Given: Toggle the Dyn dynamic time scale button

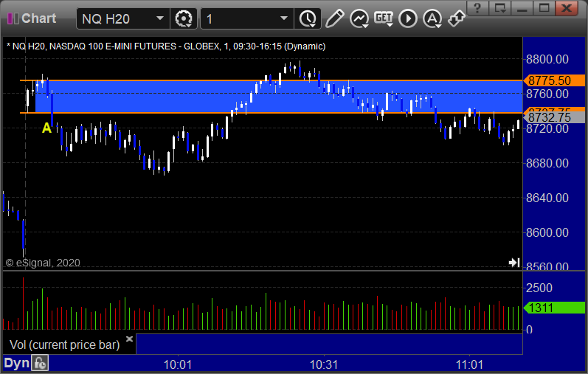Looking at the screenshot, I should click(16, 363).
